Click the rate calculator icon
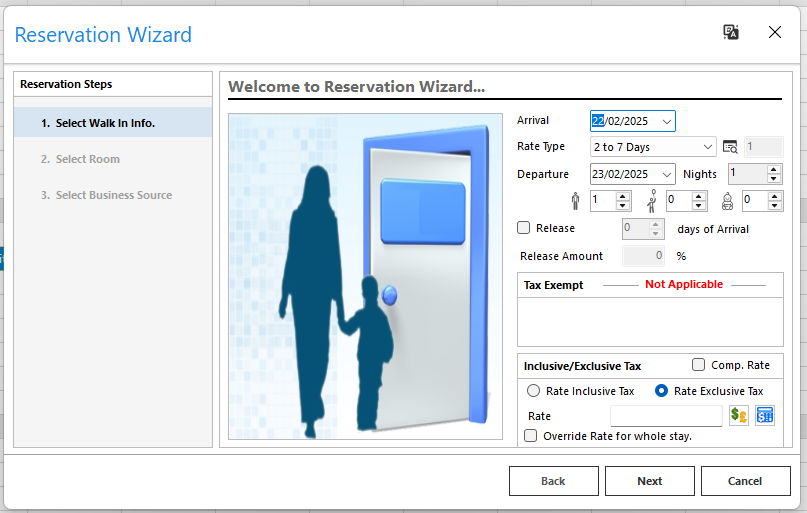The height and width of the screenshot is (513, 807). (x=765, y=415)
